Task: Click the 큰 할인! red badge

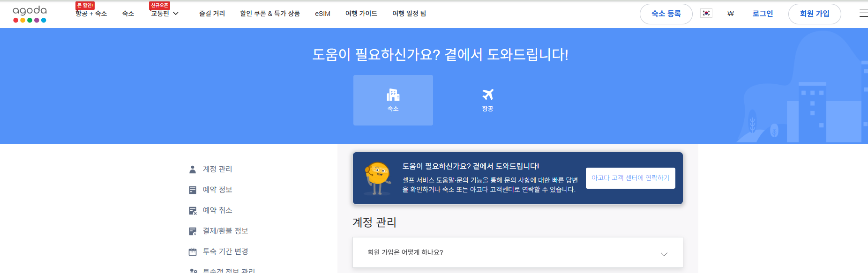Action: coord(85,6)
